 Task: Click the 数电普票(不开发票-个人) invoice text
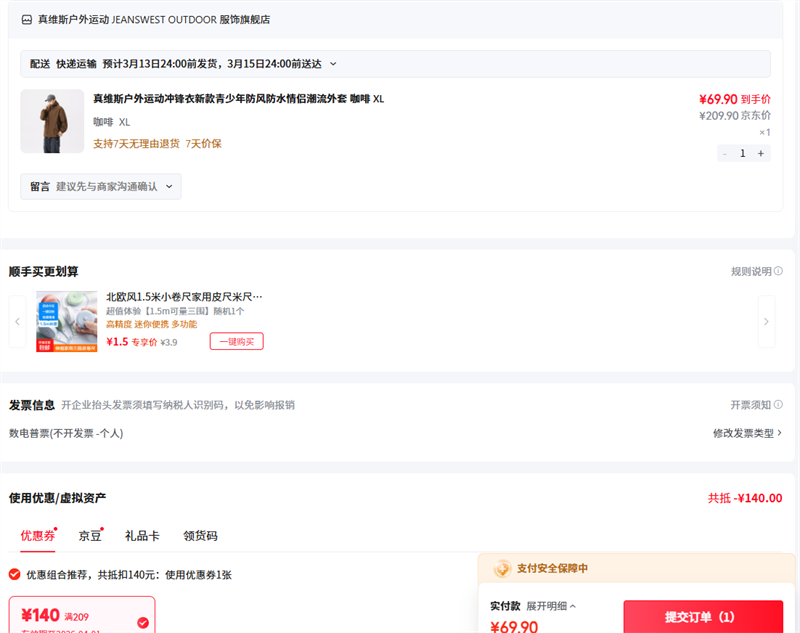point(66,434)
